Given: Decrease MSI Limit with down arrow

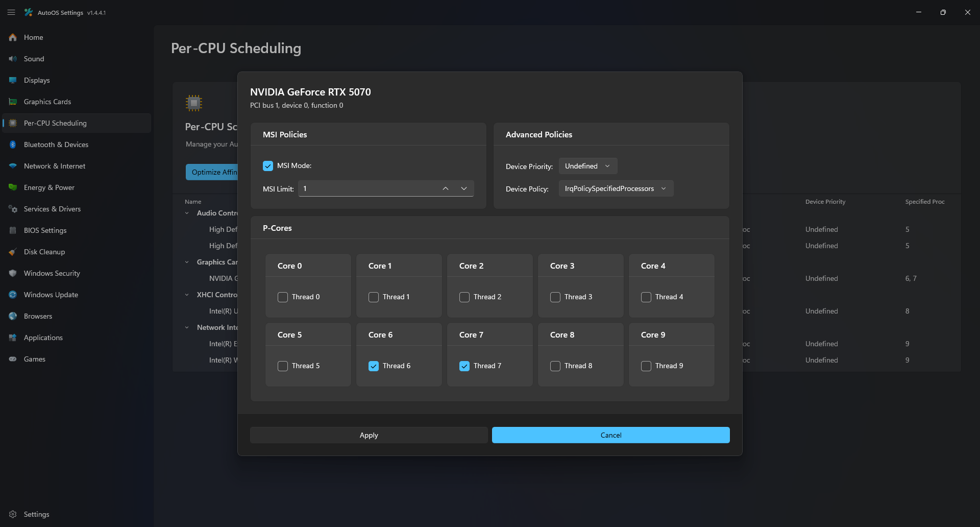Looking at the screenshot, I should pos(464,188).
